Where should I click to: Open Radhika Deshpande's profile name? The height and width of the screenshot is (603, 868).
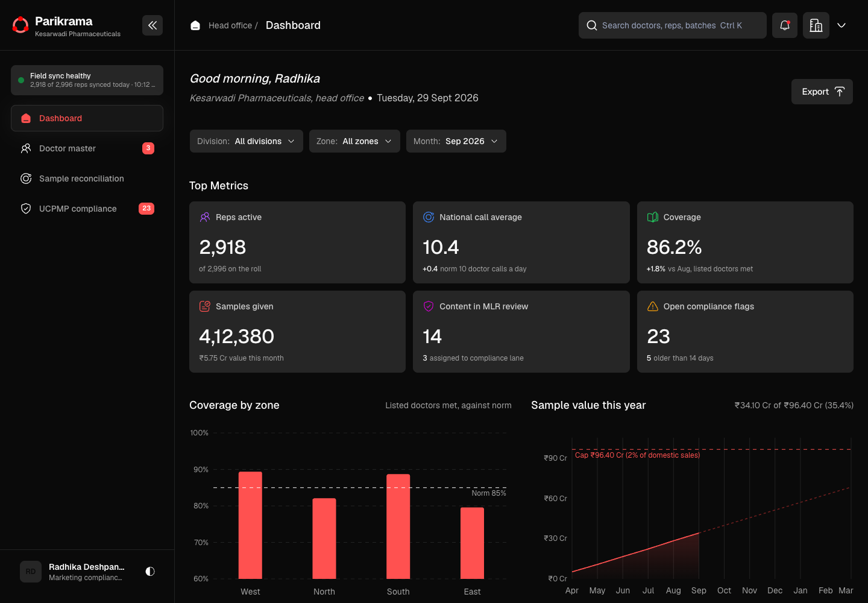[x=87, y=567]
